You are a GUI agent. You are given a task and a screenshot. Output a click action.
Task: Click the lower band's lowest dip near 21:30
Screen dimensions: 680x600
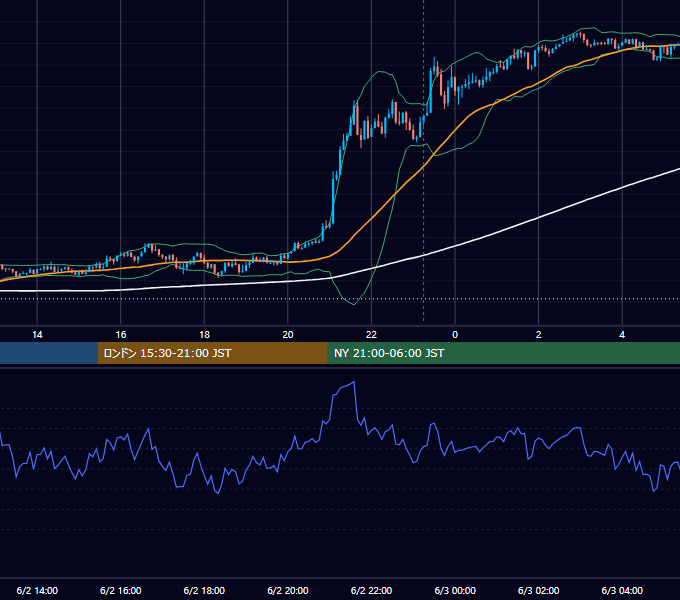point(354,304)
